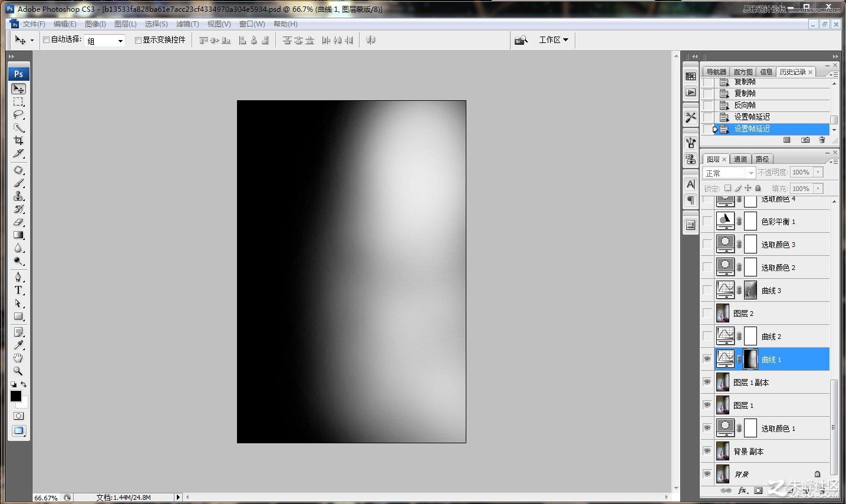Open the status bar info arrow menu
The height and width of the screenshot is (504, 846).
(x=178, y=498)
